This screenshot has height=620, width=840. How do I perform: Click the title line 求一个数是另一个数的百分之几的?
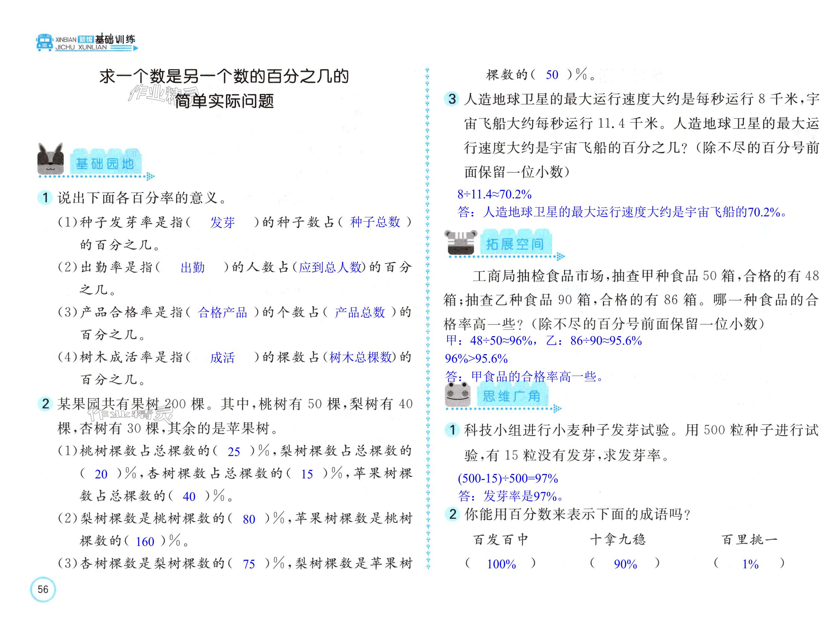(x=224, y=76)
